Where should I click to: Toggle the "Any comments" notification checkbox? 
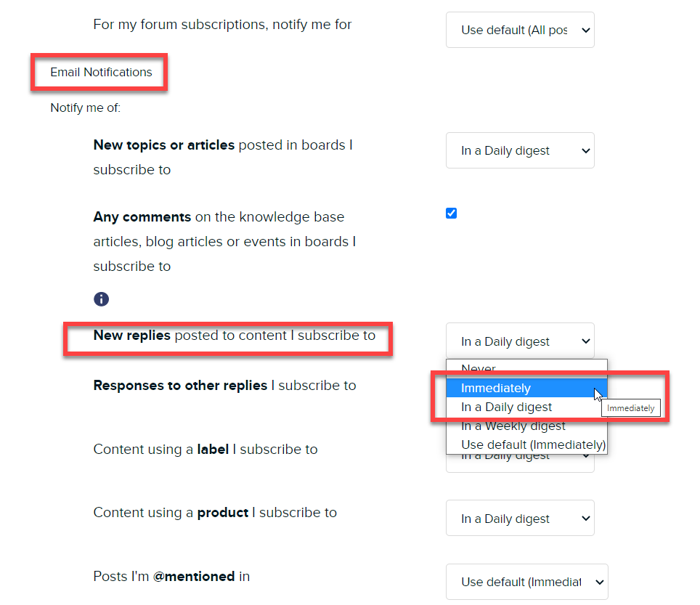point(451,213)
